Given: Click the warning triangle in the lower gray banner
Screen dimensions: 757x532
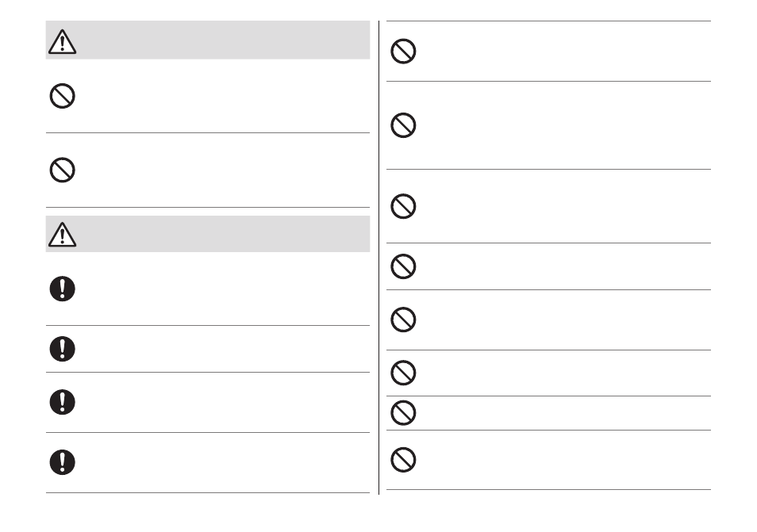Looking at the screenshot, I should pyautogui.click(x=62, y=235).
